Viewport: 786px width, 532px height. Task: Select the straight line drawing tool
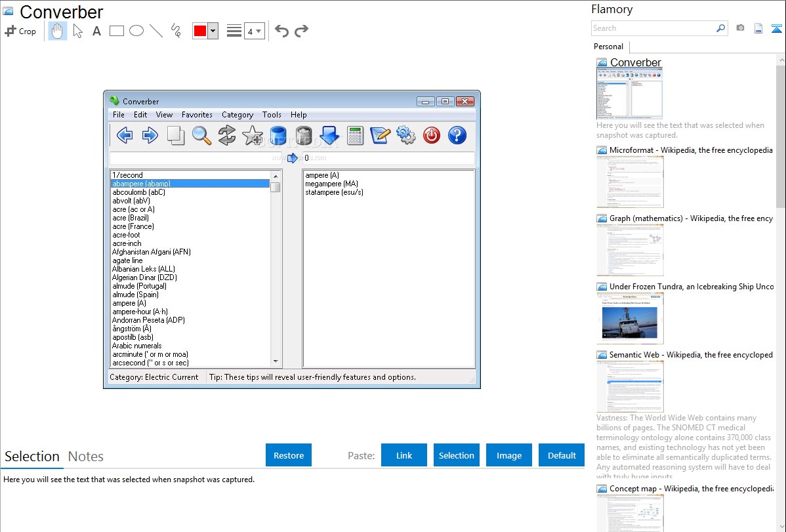click(x=156, y=31)
